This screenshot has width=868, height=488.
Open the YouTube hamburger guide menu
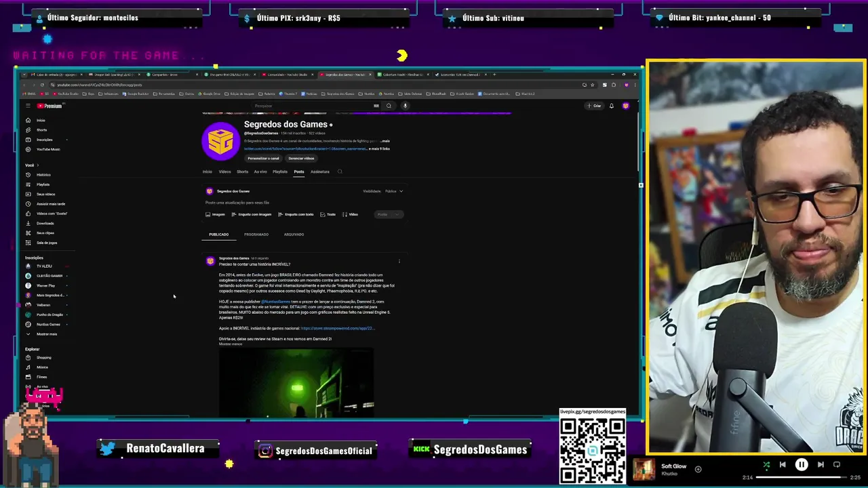(x=28, y=106)
